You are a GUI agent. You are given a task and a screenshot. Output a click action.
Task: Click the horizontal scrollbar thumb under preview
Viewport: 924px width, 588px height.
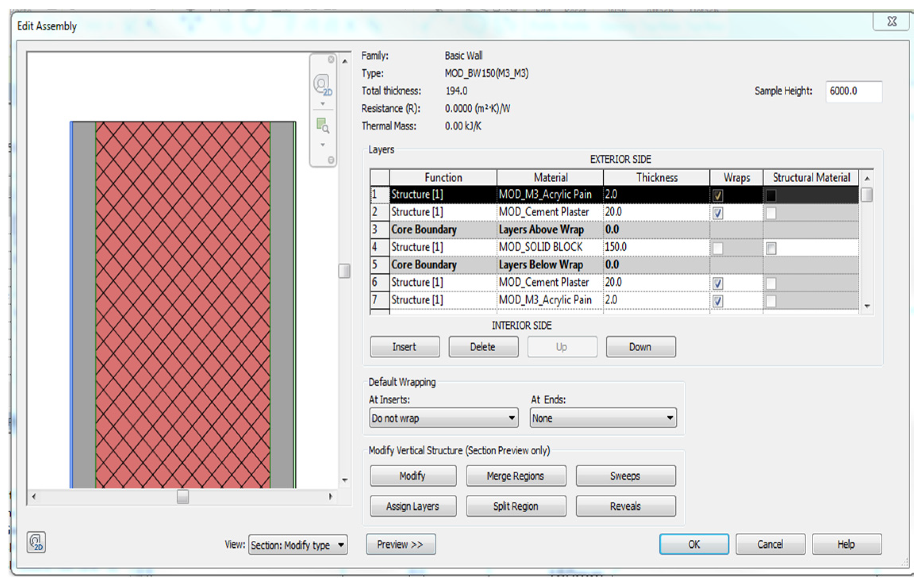point(182,496)
